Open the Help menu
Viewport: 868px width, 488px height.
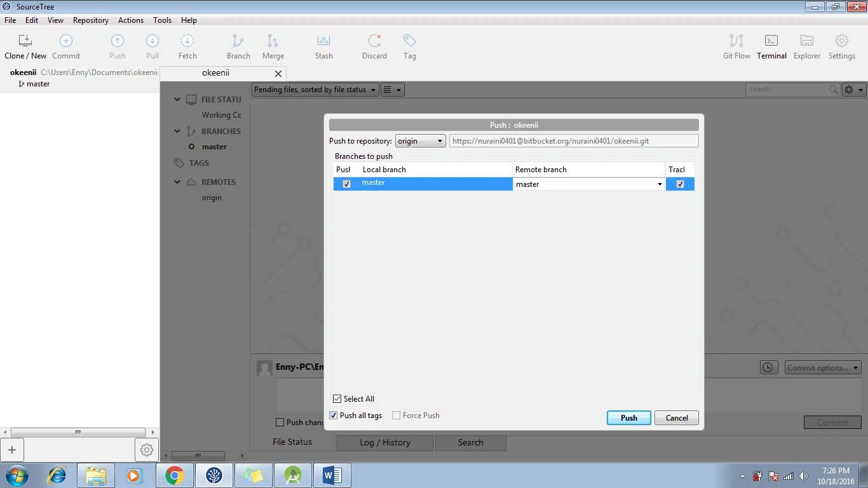[189, 20]
